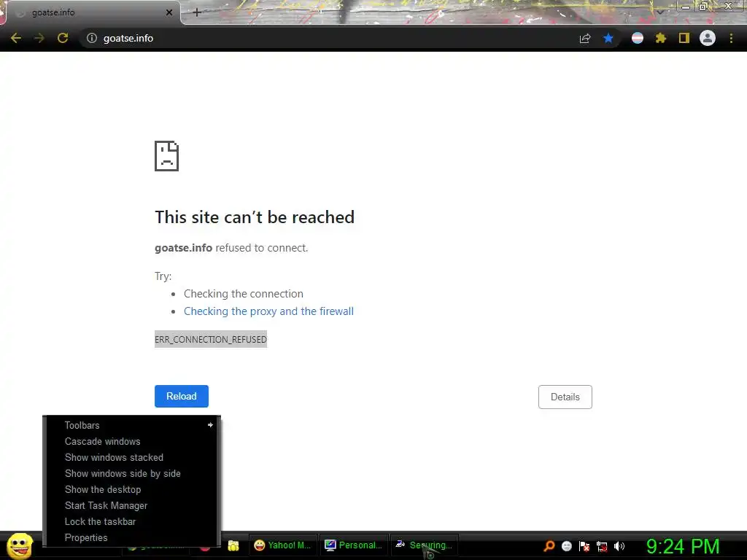This screenshot has height=560, width=747.
Task: Toggle the blue bookmark star
Action: pos(608,38)
